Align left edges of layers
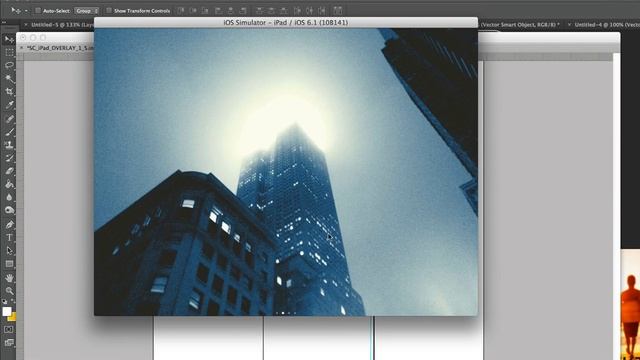 [218, 11]
